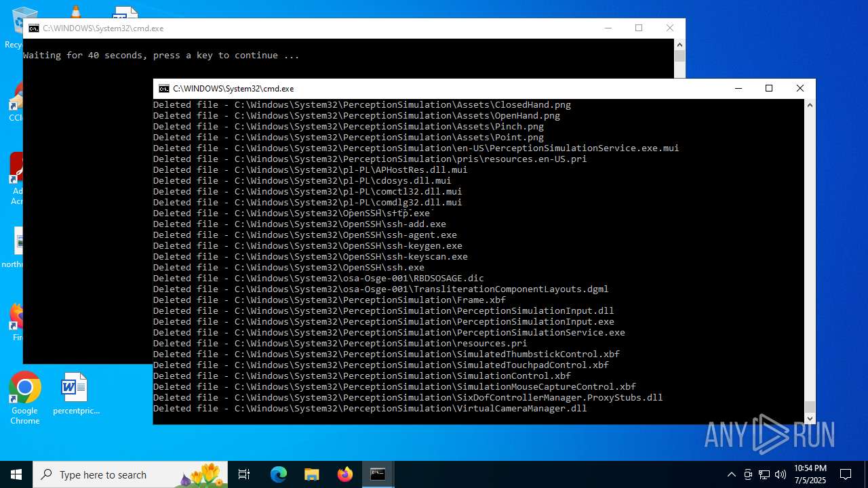The height and width of the screenshot is (488, 868).
Task: Minimize the front cmd.exe window
Action: 738,89
